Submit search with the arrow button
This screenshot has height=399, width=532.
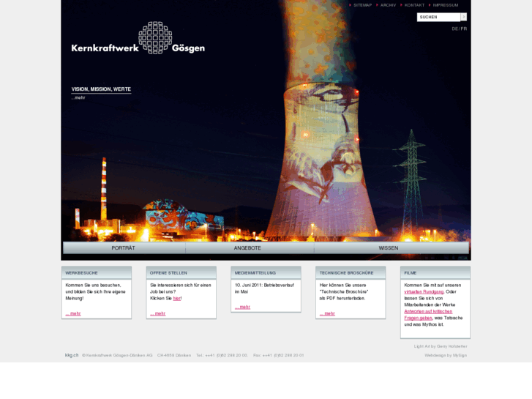coord(463,17)
